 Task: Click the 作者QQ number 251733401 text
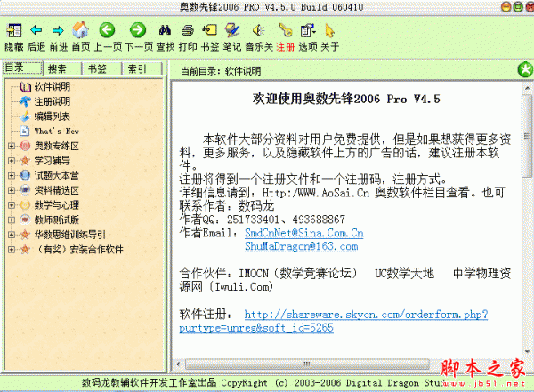(x=253, y=220)
